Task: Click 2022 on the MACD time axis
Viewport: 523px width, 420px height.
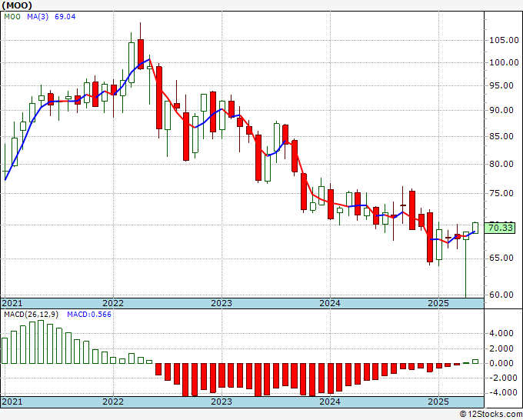Action: coord(113,402)
